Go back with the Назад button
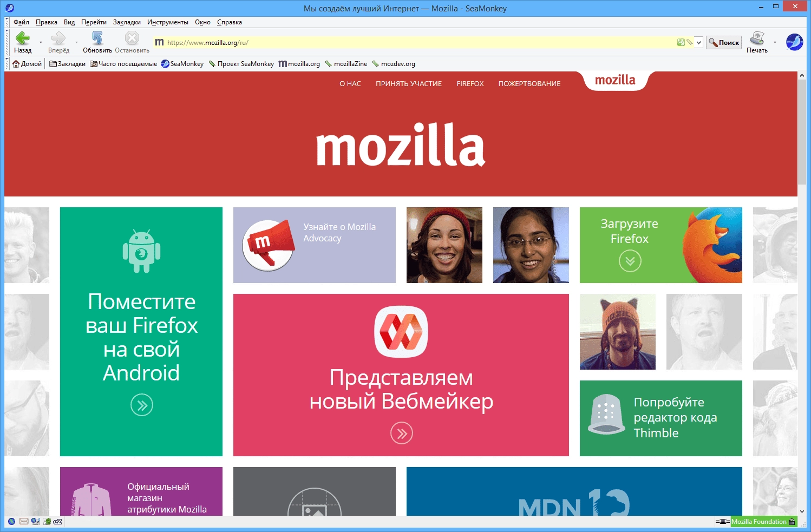 pyautogui.click(x=23, y=42)
